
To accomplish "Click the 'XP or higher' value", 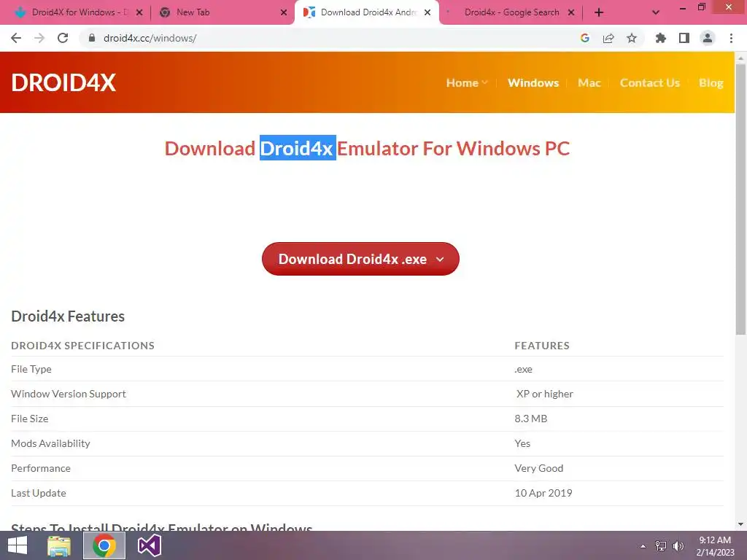I will pos(544,394).
